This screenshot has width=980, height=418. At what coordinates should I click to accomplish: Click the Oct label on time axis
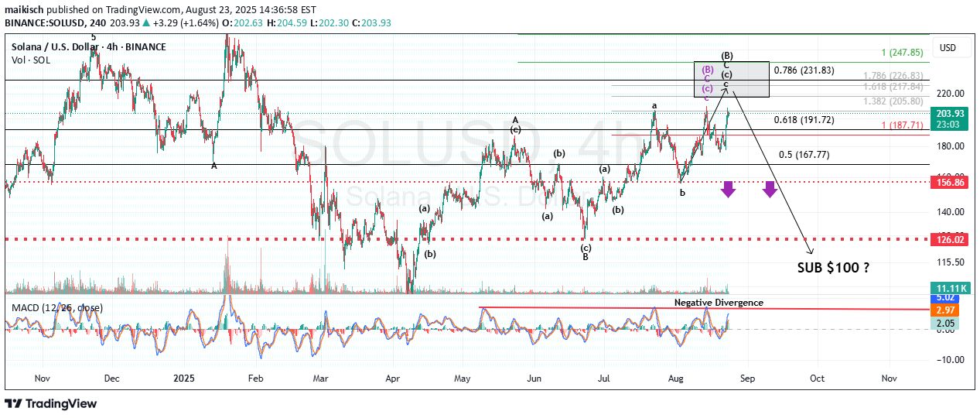(x=817, y=379)
